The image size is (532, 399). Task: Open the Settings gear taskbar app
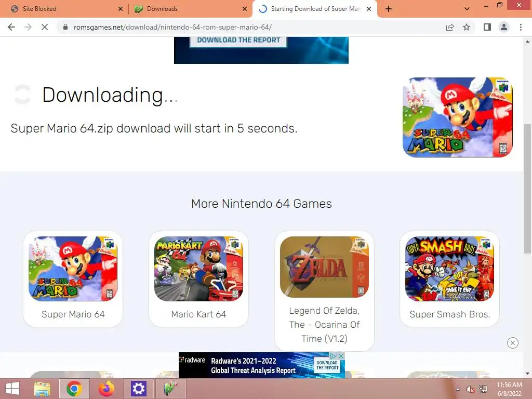pyautogui.click(x=138, y=389)
